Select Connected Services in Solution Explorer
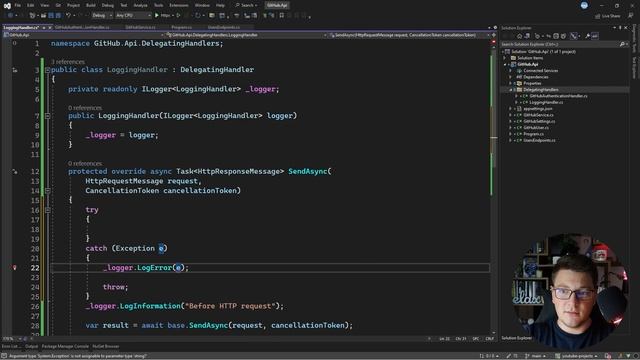This screenshot has width=640, height=360. coord(540,71)
